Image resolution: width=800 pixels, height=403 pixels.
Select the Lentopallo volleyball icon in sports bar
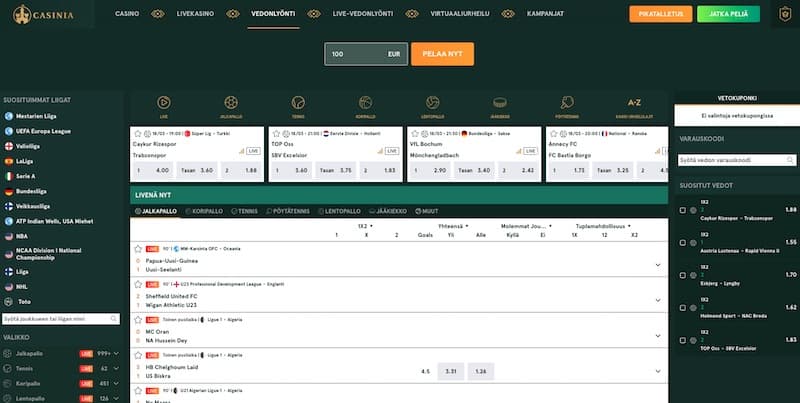point(433,103)
